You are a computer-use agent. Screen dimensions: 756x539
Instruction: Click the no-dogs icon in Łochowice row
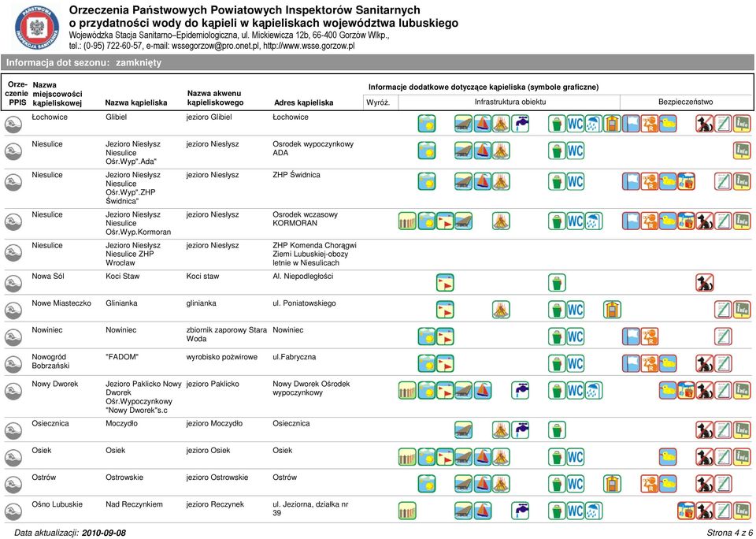(x=704, y=124)
